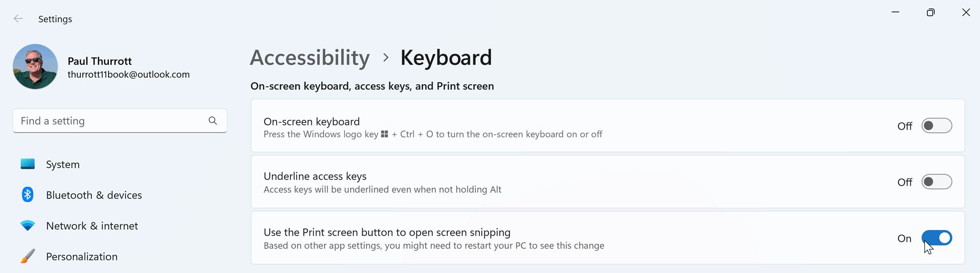This screenshot has width=980, height=273.
Task: Turn on the On-screen keyboard toggle
Action: pyautogui.click(x=936, y=126)
